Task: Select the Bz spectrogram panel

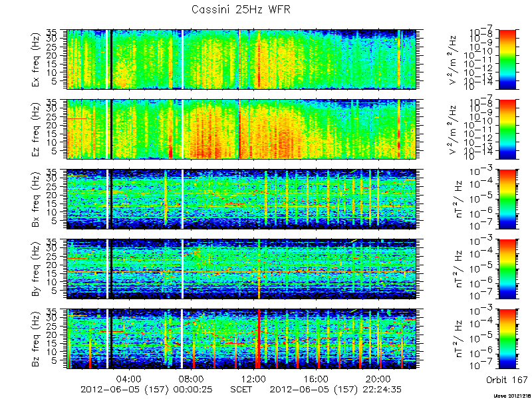Action: click(x=241, y=339)
